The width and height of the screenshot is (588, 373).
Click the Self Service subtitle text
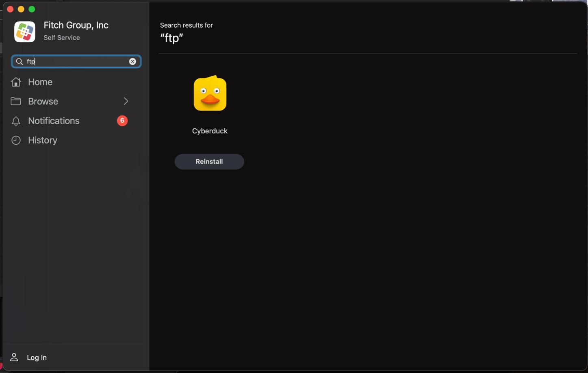62,37
